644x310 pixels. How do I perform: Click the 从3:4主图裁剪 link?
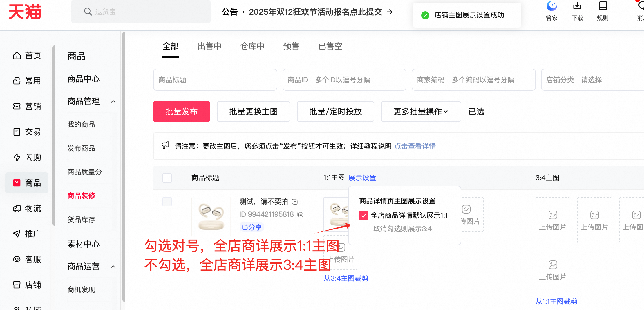[x=346, y=278]
